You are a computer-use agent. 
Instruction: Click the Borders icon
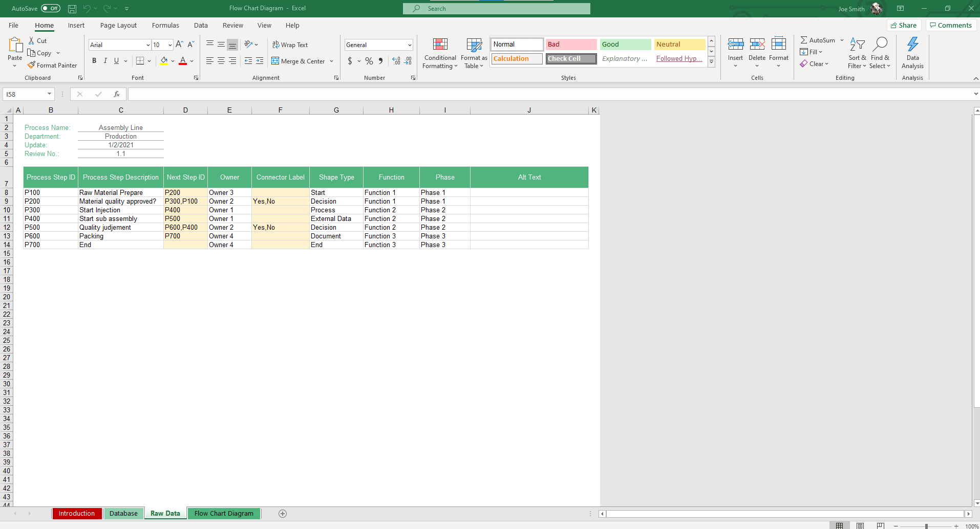pyautogui.click(x=140, y=61)
